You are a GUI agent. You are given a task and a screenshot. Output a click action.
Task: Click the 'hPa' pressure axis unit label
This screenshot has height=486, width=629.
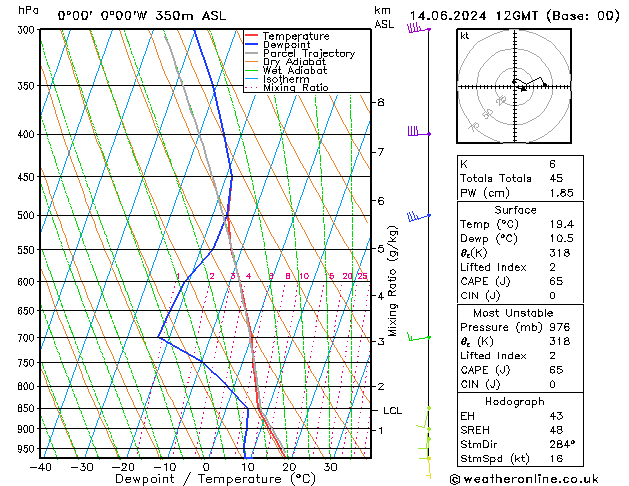(28, 10)
